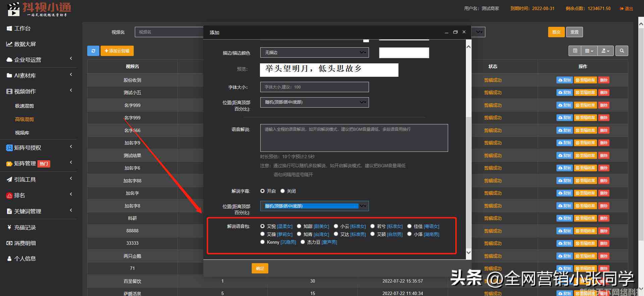Image resolution: width=644 pixels, height=296 pixels.
Task: Open 充值记录 menu item
Action: coord(25,227)
